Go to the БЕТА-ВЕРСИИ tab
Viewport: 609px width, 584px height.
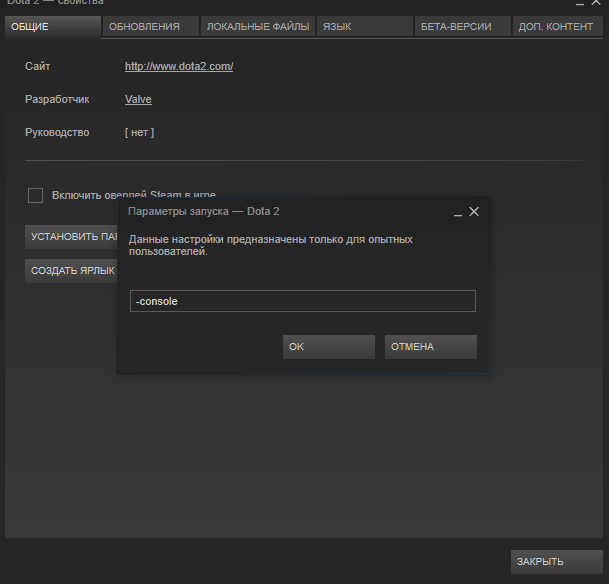[x=463, y=26]
